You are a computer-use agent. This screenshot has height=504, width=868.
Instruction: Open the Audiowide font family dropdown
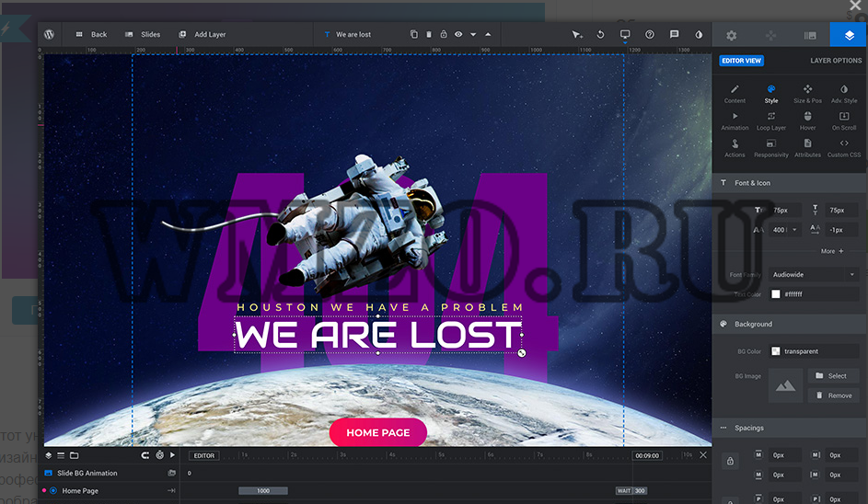(813, 274)
